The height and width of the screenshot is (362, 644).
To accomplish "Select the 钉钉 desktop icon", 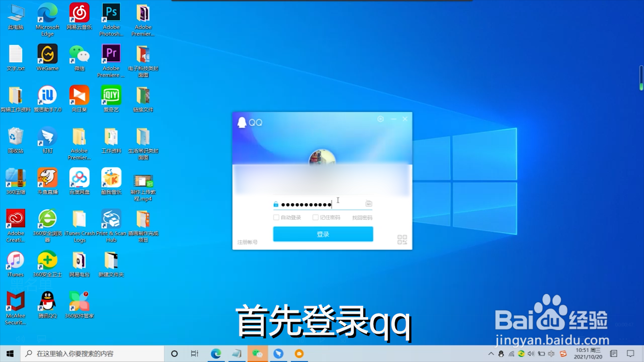I will pos(47,140).
